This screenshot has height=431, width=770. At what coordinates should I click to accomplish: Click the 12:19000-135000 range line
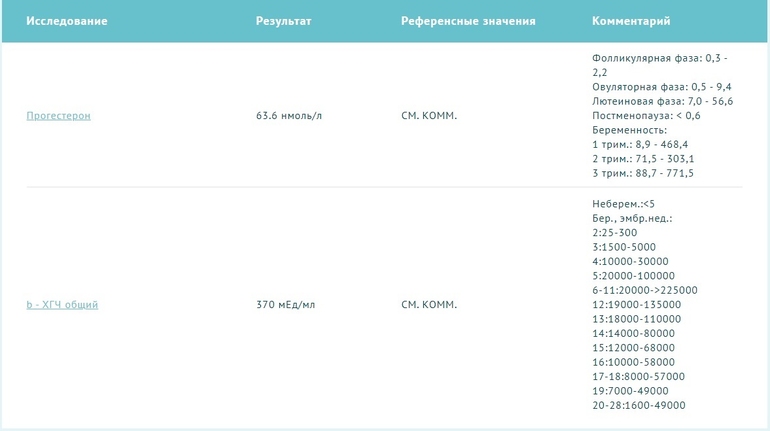[636, 305]
